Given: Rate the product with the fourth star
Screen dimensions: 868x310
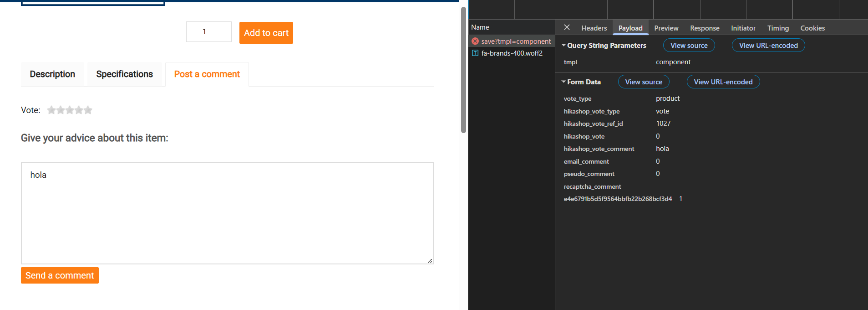Looking at the screenshot, I should (x=79, y=110).
